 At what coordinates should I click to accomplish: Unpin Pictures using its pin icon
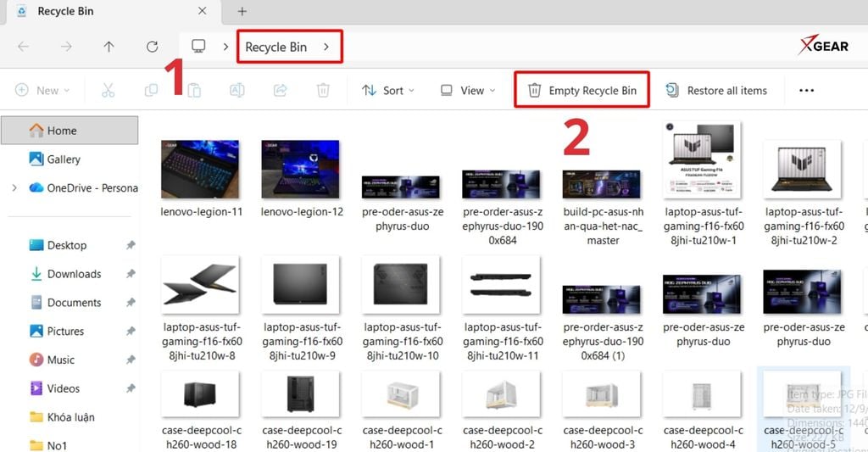tap(131, 331)
